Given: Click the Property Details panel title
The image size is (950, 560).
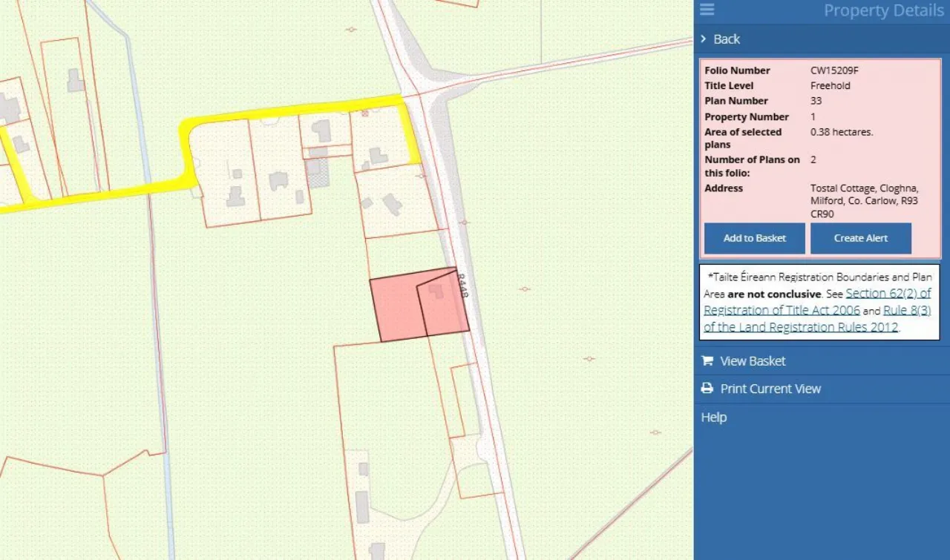Looking at the screenshot, I should click(x=883, y=10).
